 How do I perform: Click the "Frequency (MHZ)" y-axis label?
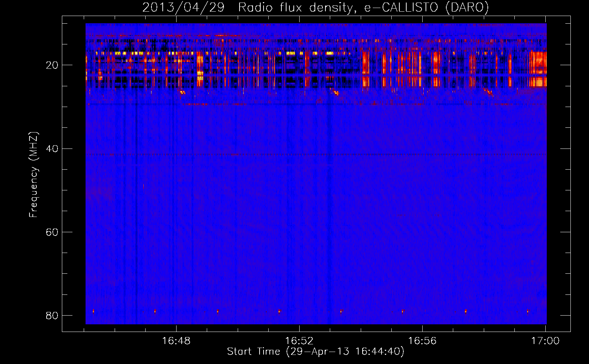tap(33, 175)
